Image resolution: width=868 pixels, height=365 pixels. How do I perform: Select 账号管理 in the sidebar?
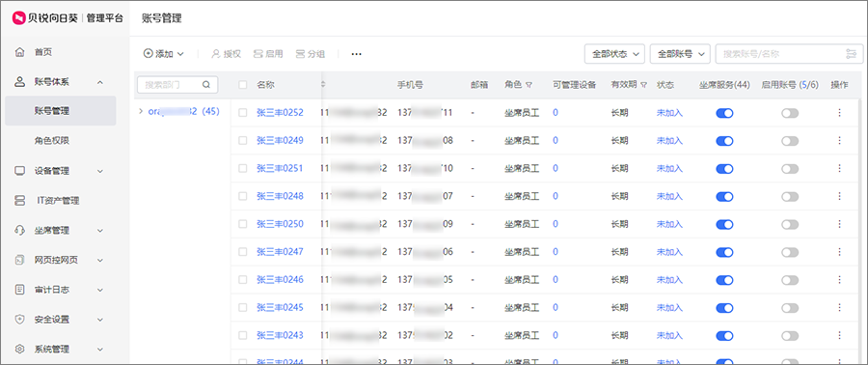coord(61,111)
